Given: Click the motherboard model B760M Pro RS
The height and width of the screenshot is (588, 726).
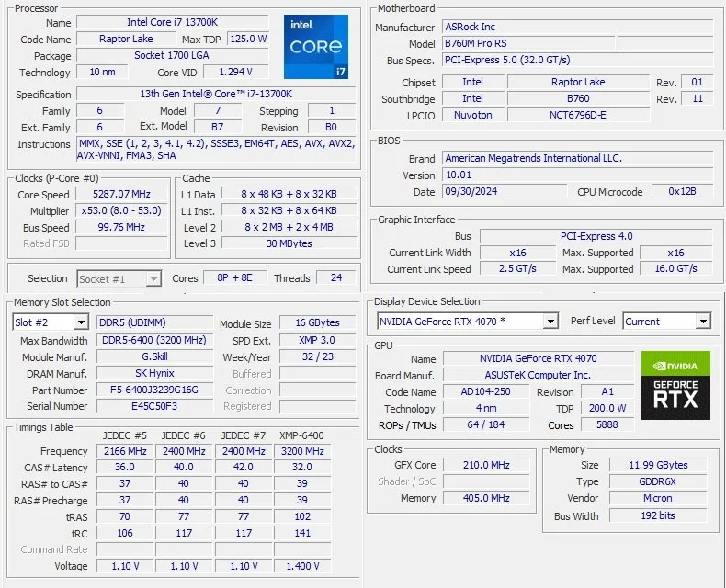Looking at the screenshot, I should click(528, 43).
